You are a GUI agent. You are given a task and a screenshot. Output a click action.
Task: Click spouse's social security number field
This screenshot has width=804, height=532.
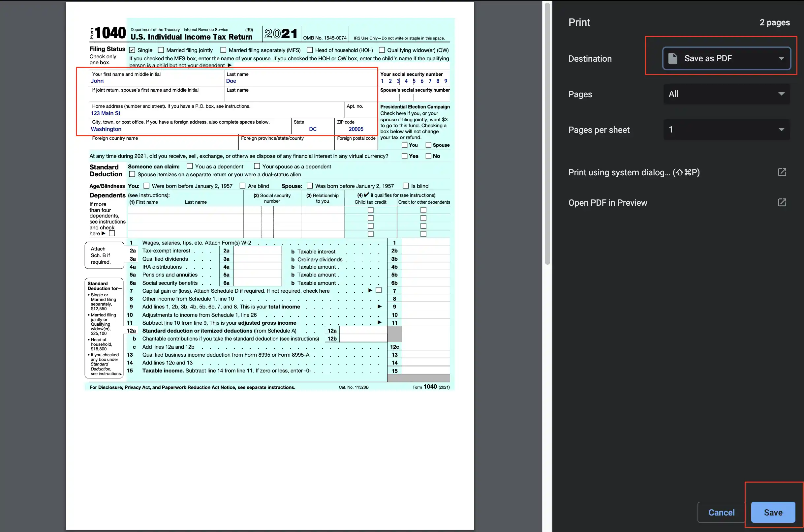point(414,97)
